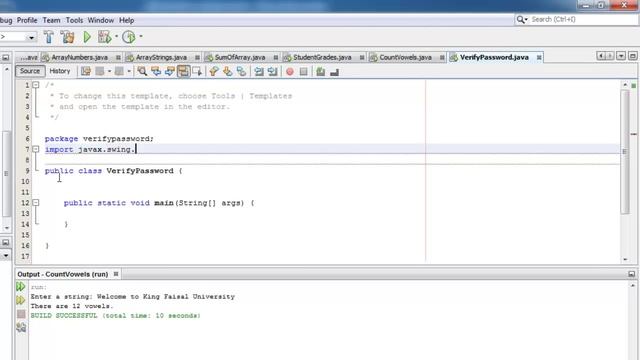Switch to the StudentGrades.java tab
The image size is (640, 360).
[x=322, y=58]
